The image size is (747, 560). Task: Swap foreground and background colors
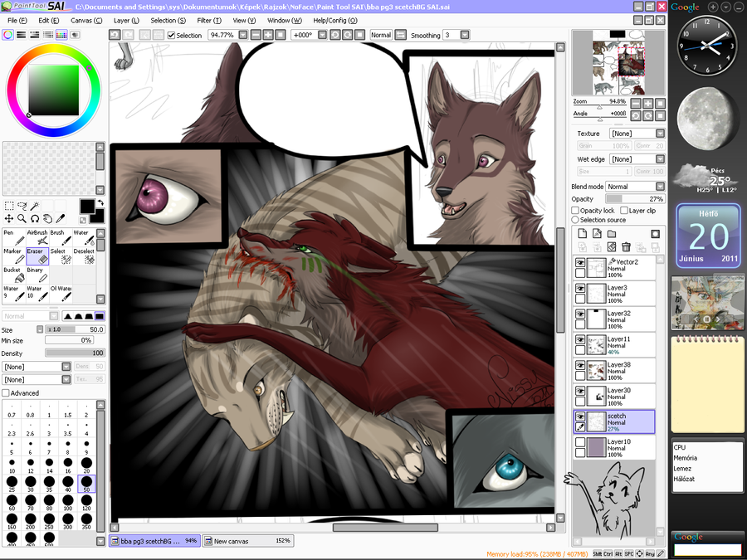(x=100, y=203)
